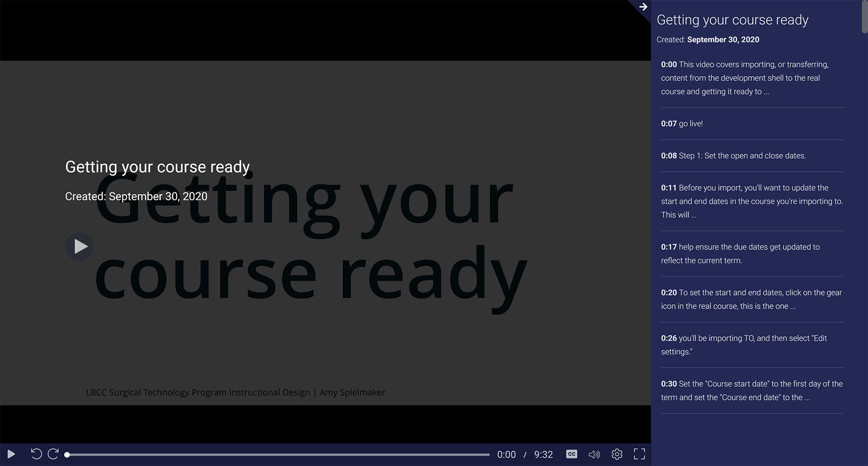This screenshot has height=466, width=868.
Task: Jump to 0:30 'Course start date' entry
Action: click(752, 391)
